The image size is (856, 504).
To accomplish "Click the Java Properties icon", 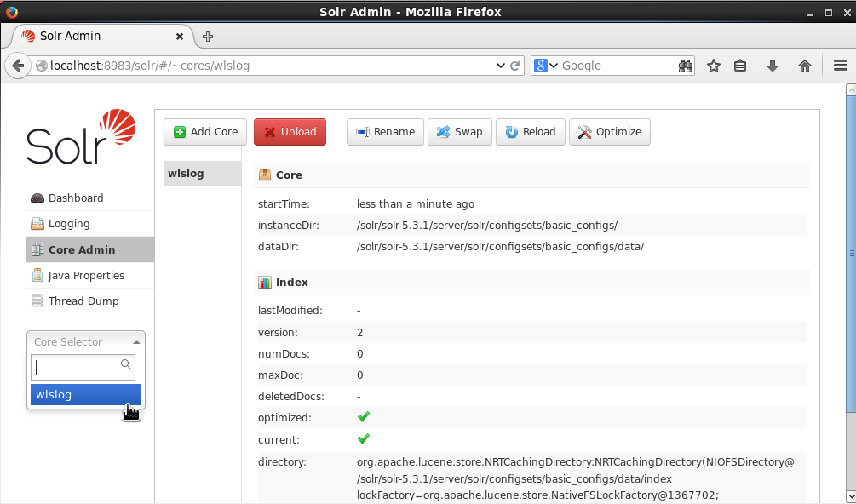I will [x=37, y=276].
